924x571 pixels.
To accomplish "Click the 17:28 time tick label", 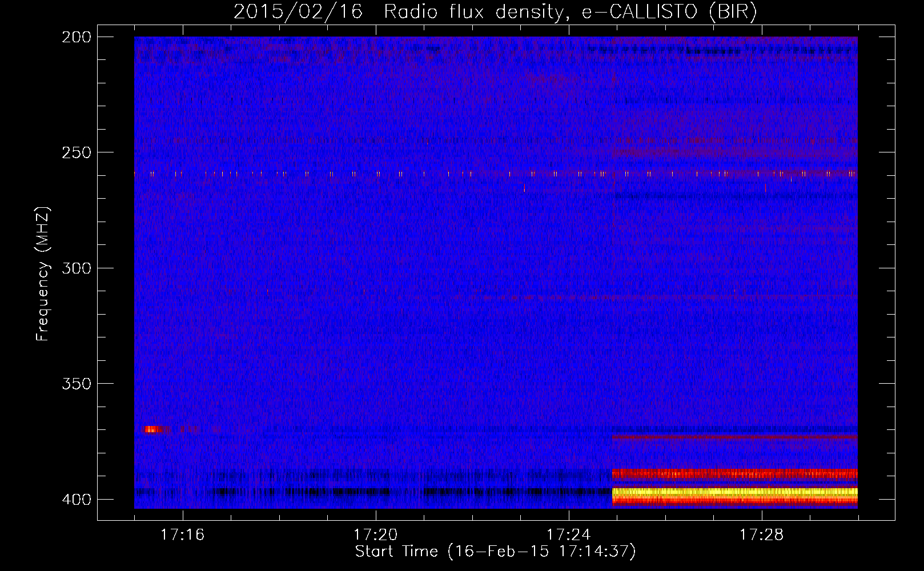I will click(761, 535).
